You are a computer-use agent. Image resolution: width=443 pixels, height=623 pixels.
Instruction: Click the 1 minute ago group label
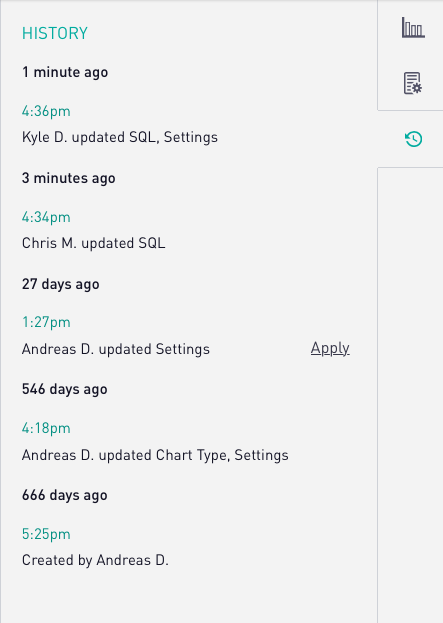(x=65, y=72)
